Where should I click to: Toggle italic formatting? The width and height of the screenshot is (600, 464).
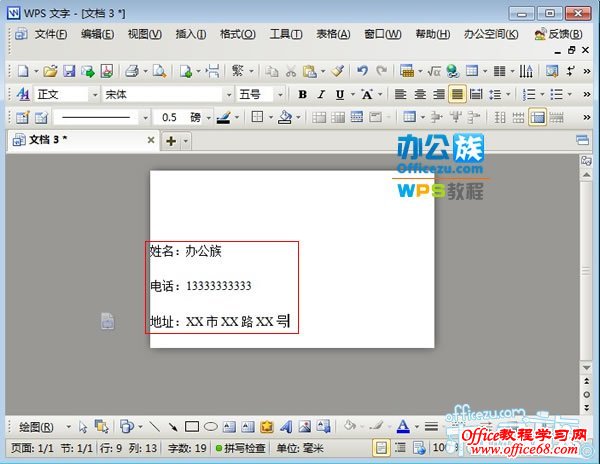tap(321, 94)
